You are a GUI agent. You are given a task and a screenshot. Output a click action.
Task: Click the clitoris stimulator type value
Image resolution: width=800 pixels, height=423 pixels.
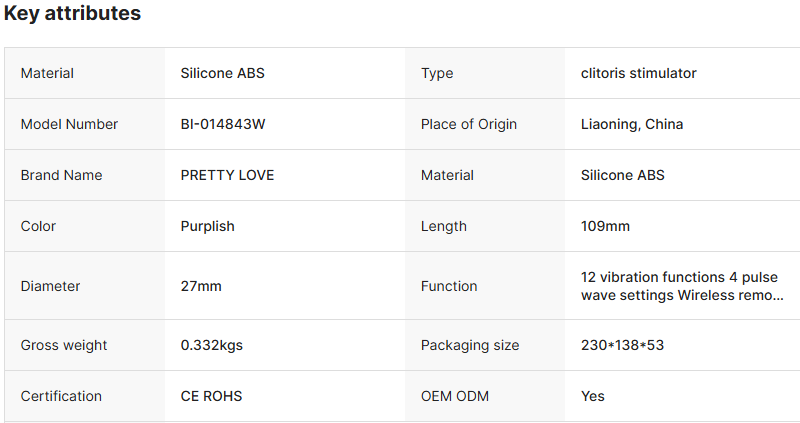638,73
